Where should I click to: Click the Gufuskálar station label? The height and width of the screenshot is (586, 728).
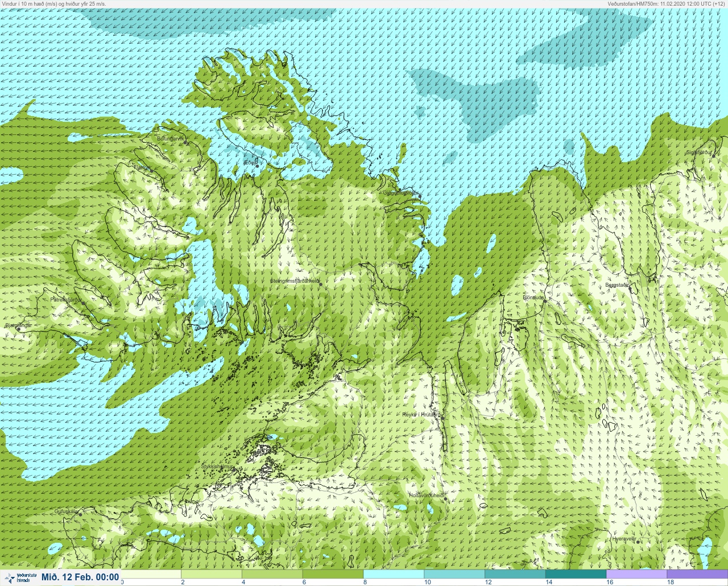[66, 511]
